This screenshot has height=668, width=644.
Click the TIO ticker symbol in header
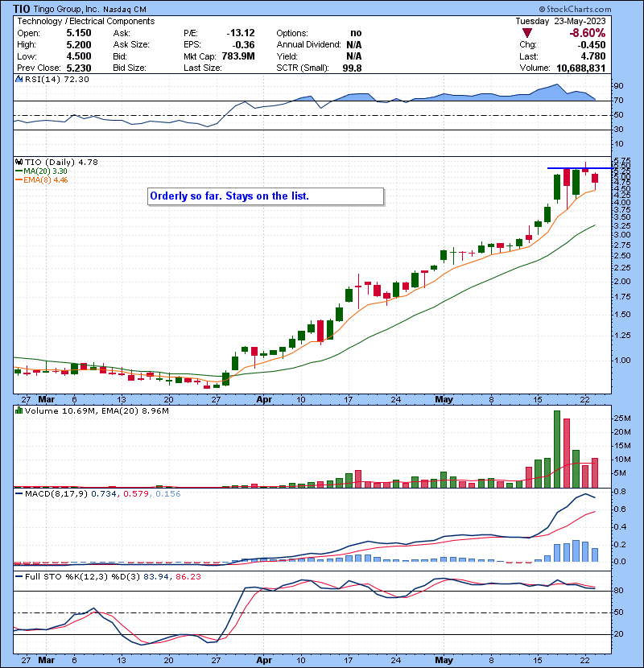click(21, 9)
